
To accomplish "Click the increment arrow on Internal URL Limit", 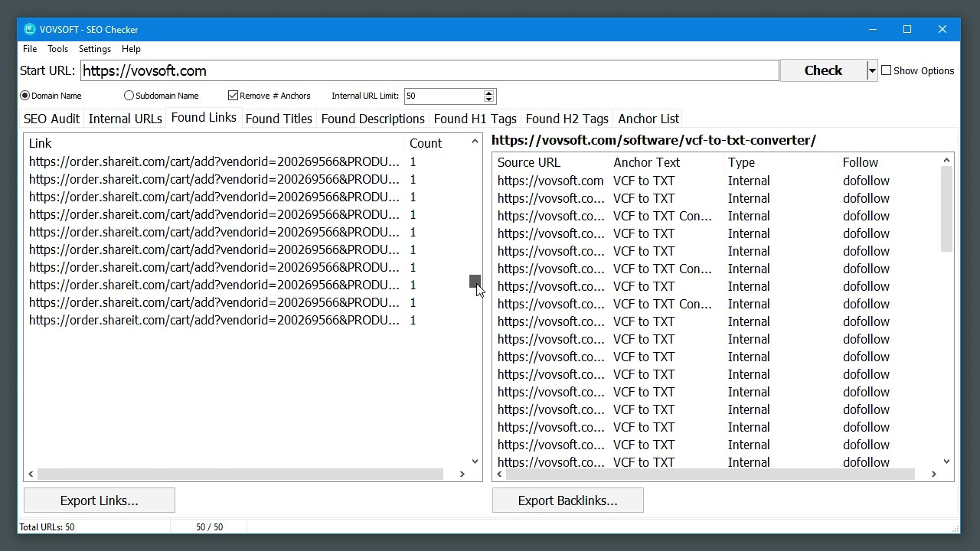I will [x=488, y=92].
